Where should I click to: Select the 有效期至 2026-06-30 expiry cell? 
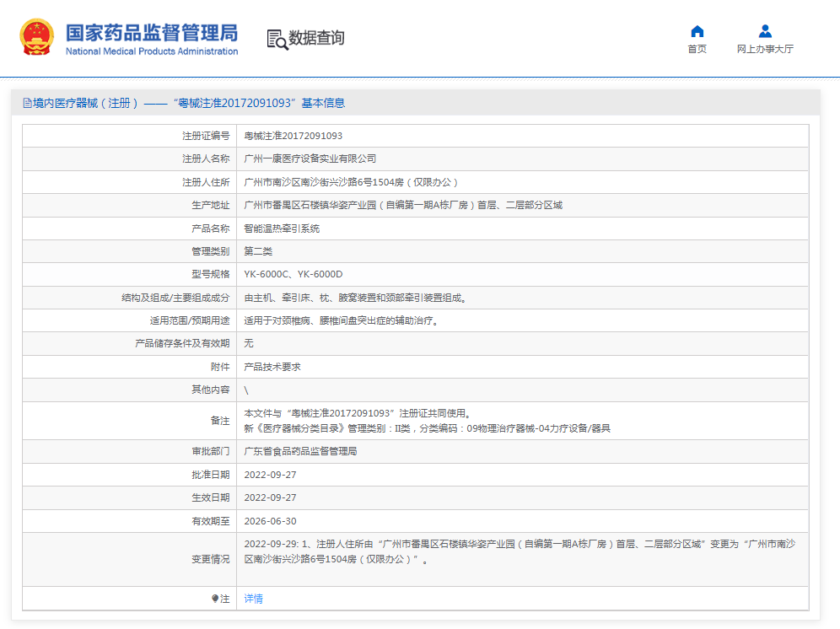270,521
